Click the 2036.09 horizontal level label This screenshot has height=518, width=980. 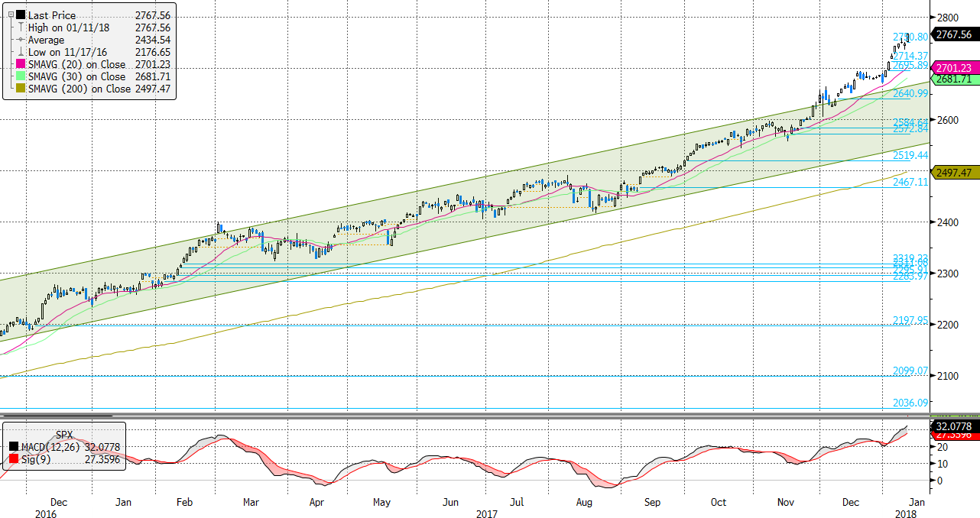pyautogui.click(x=910, y=403)
